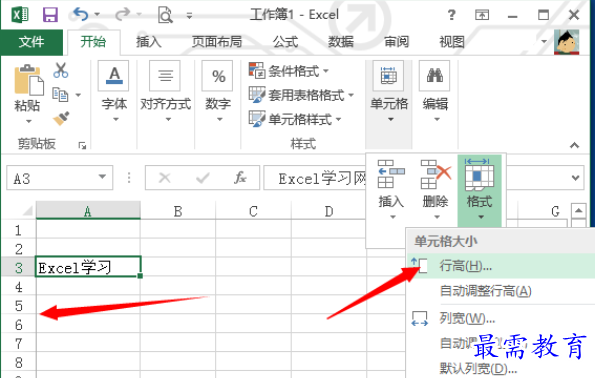Click the user account avatar picture

point(566,42)
